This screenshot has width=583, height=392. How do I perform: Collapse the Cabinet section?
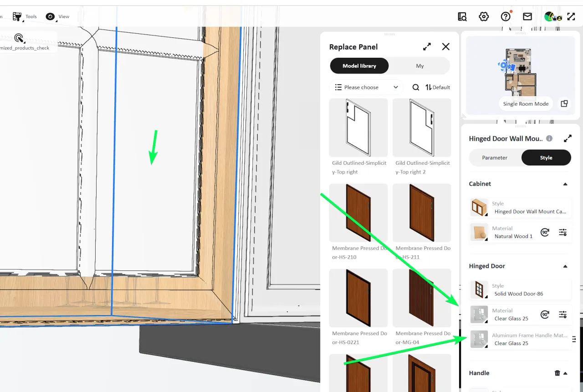click(565, 184)
